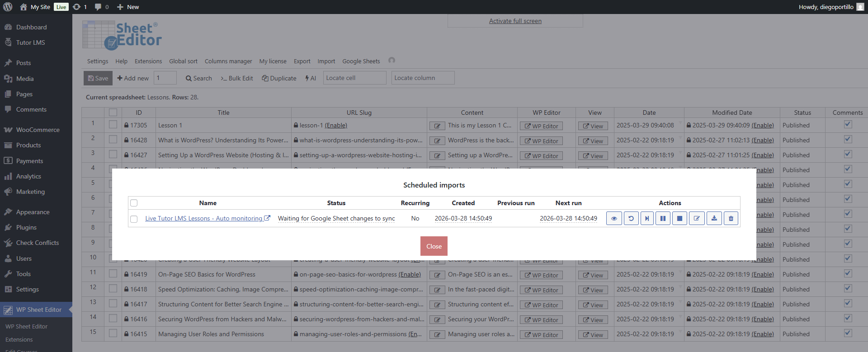Click the download icon in Actions

point(714,218)
